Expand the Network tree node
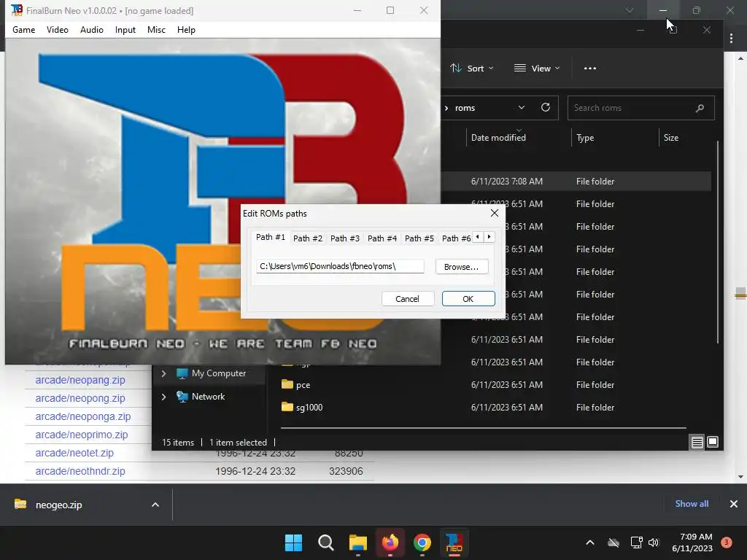Viewport: 747px width, 560px height. tap(163, 396)
